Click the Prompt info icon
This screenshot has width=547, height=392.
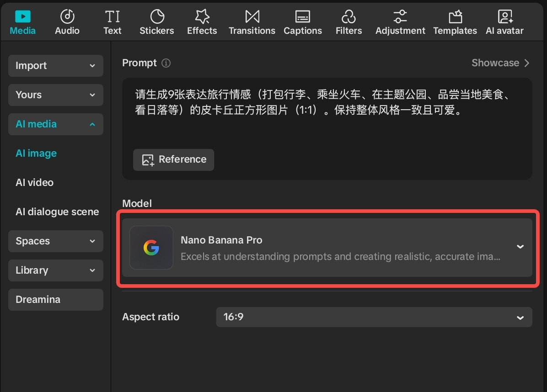point(166,63)
